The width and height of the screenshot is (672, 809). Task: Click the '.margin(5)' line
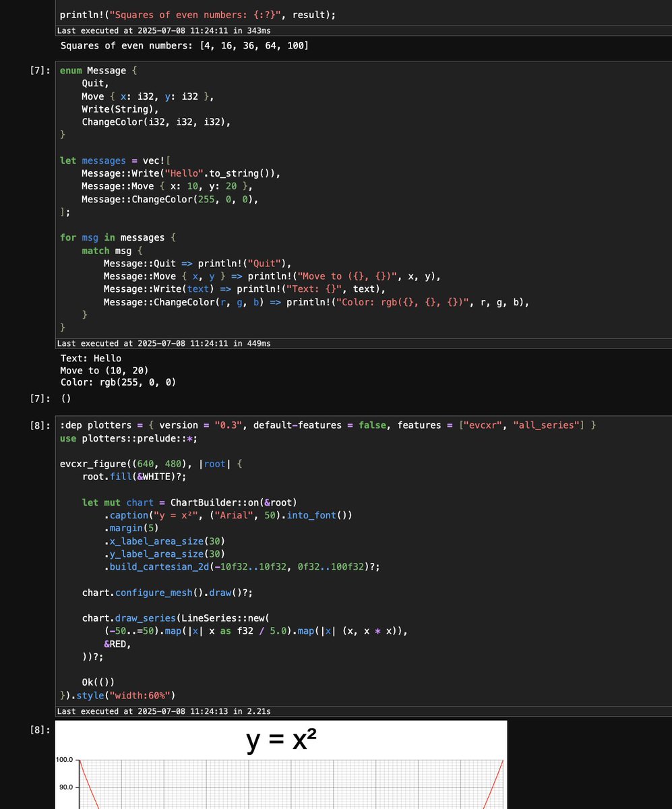pyautogui.click(x=131, y=528)
